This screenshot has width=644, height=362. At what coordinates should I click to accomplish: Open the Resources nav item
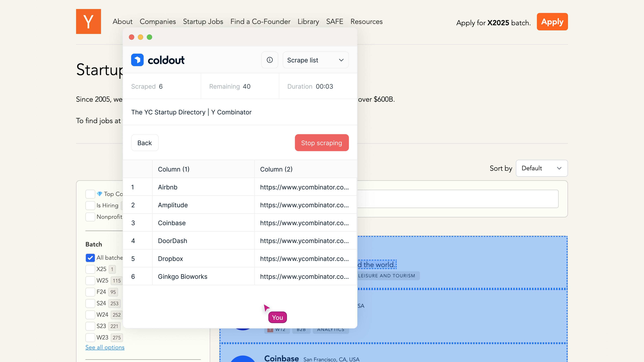(366, 21)
